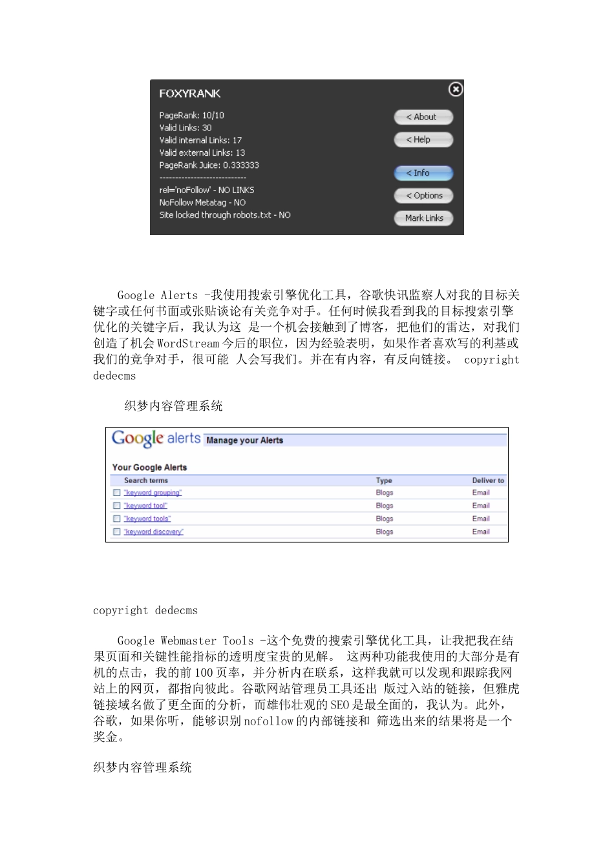The width and height of the screenshot is (614, 868).
Task: Click the "Your Google Alerts" heading
Action: coord(149,467)
